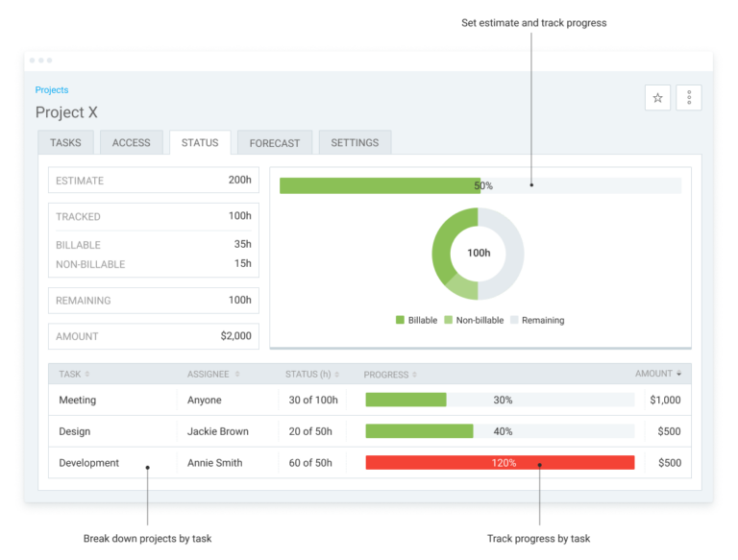The width and height of the screenshot is (738, 560).
Task: Click the AMOUNT $2,000 box
Action: (154, 336)
